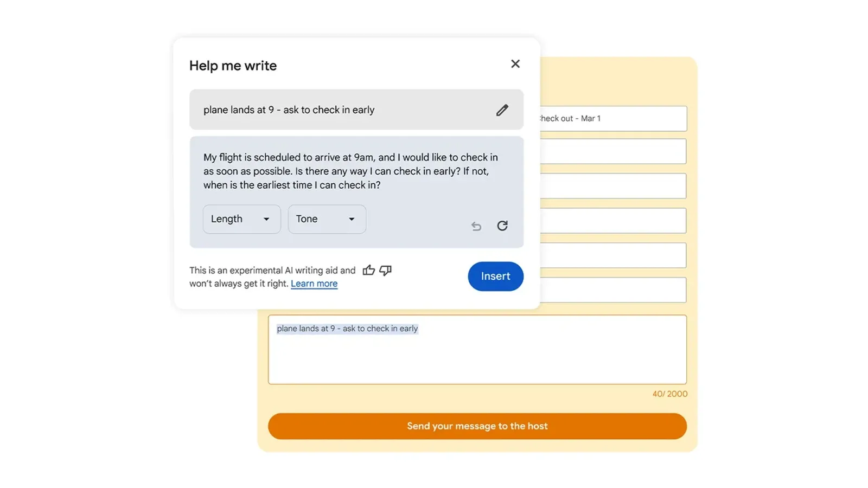Screen dimensions: 868x488
Task: Click the blue Insert button
Action: click(x=496, y=277)
